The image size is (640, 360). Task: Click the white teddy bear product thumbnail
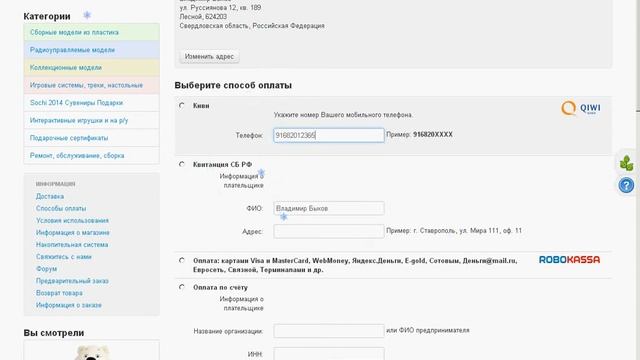(91, 353)
